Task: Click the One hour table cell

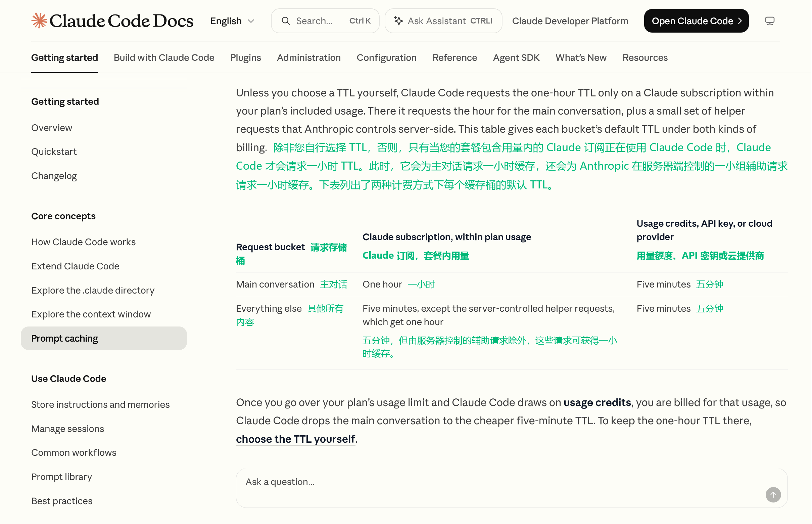Action: [x=398, y=285]
